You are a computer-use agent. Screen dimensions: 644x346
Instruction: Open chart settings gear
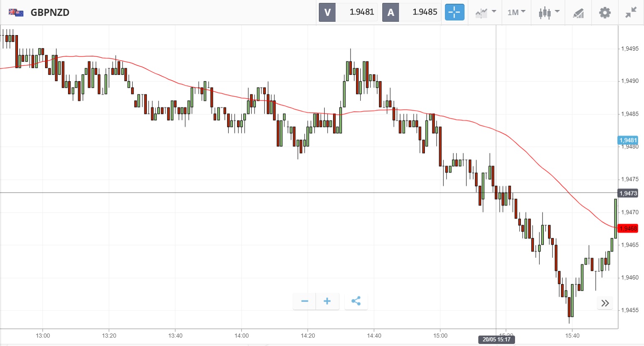[x=605, y=13]
